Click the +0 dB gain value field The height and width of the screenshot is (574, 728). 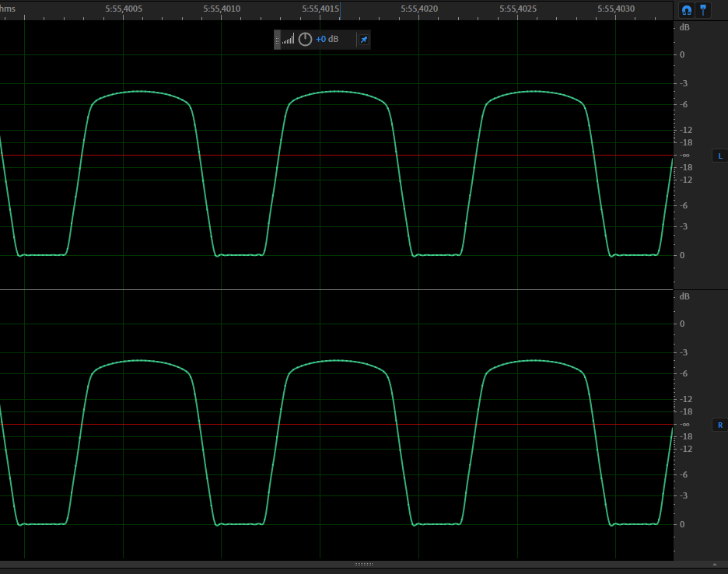(327, 40)
